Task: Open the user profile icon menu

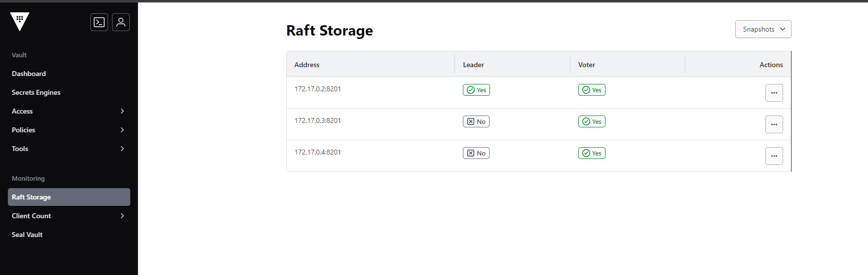Action: pyautogui.click(x=121, y=22)
